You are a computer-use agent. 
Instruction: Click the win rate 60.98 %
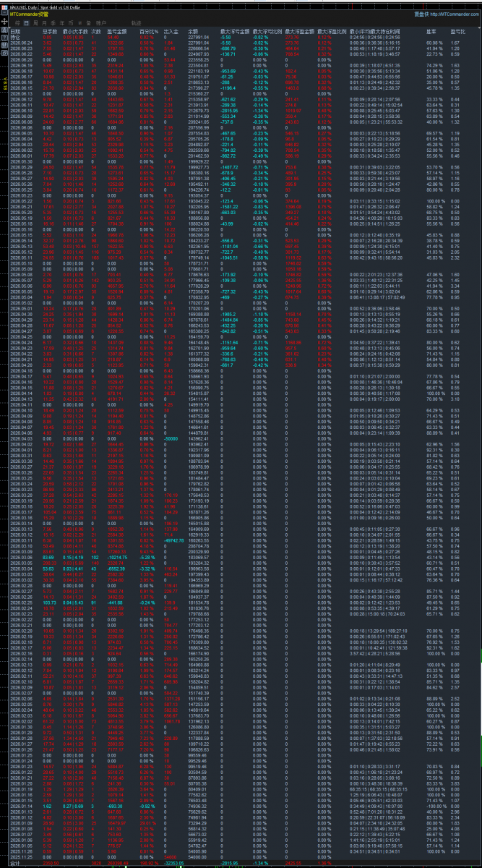pyautogui.click(x=435, y=43)
